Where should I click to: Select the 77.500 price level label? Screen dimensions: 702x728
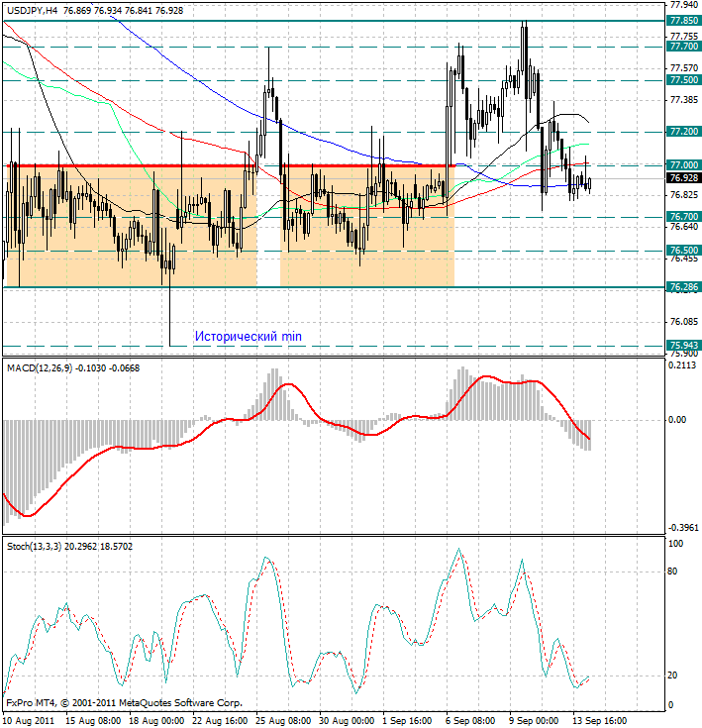(x=684, y=80)
